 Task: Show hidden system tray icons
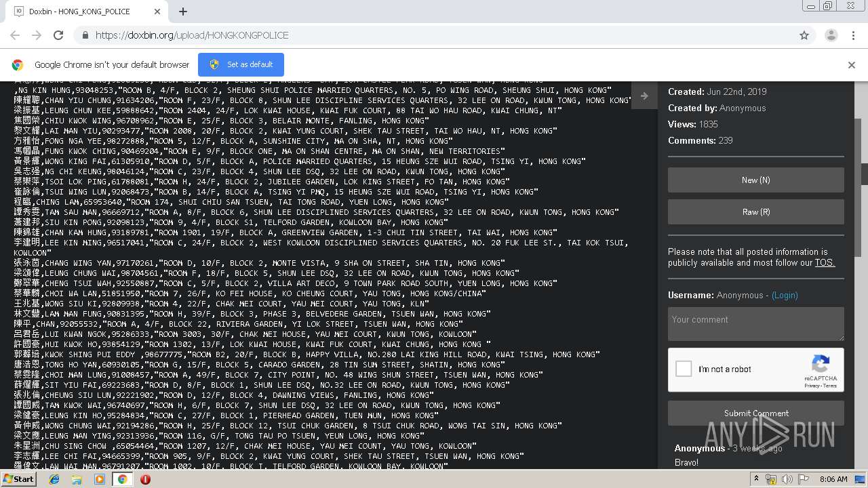pyautogui.click(x=757, y=479)
